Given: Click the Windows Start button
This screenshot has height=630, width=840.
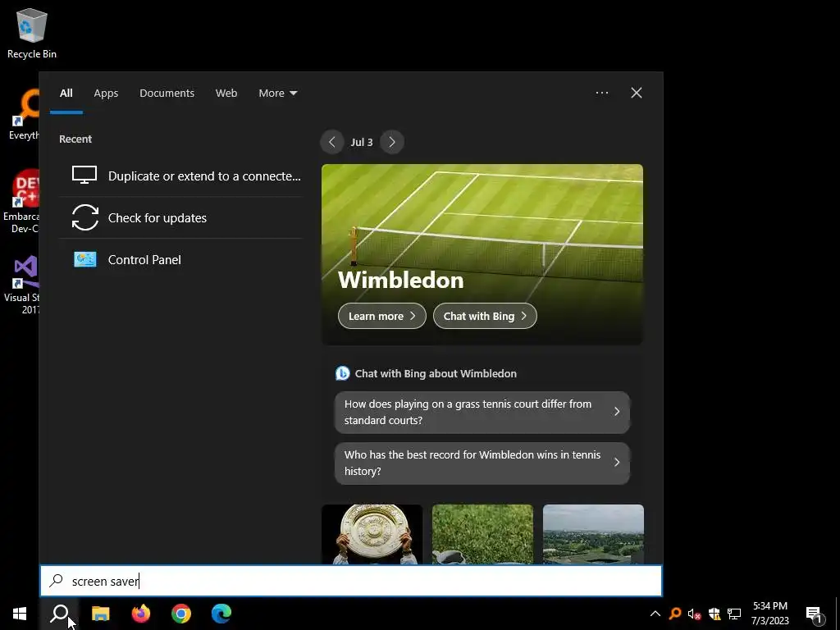Looking at the screenshot, I should pos(20,614).
